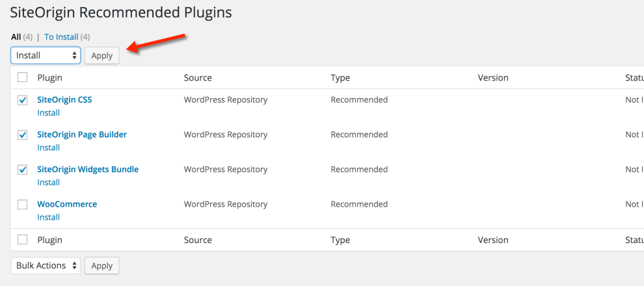
Task: Click Install under WooCommerce
Action: [48, 217]
